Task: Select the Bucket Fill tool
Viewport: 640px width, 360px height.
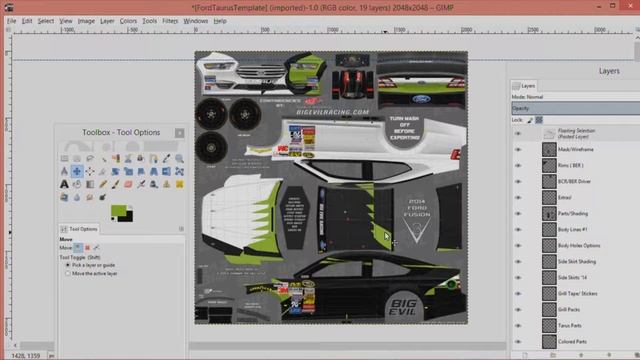Action: [77, 184]
